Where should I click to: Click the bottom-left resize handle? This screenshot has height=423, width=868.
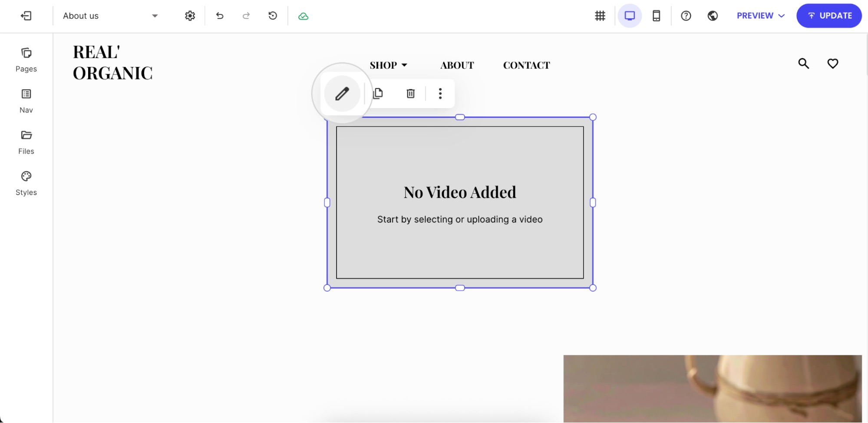[x=327, y=288]
